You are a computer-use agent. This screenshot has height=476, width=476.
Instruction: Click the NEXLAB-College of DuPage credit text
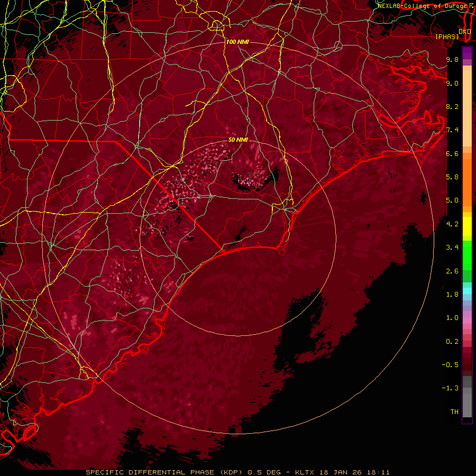click(423, 6)
